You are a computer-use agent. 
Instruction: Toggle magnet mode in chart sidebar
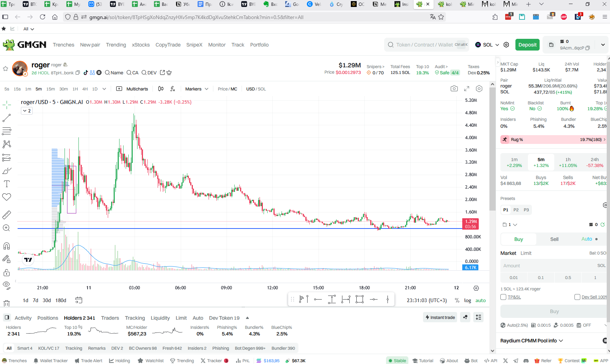[x=7, y=246]
